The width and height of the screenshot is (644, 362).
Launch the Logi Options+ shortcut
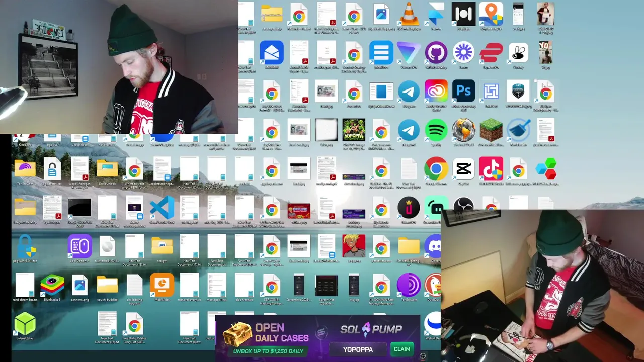pyautogui.click(x=79, y=247)
